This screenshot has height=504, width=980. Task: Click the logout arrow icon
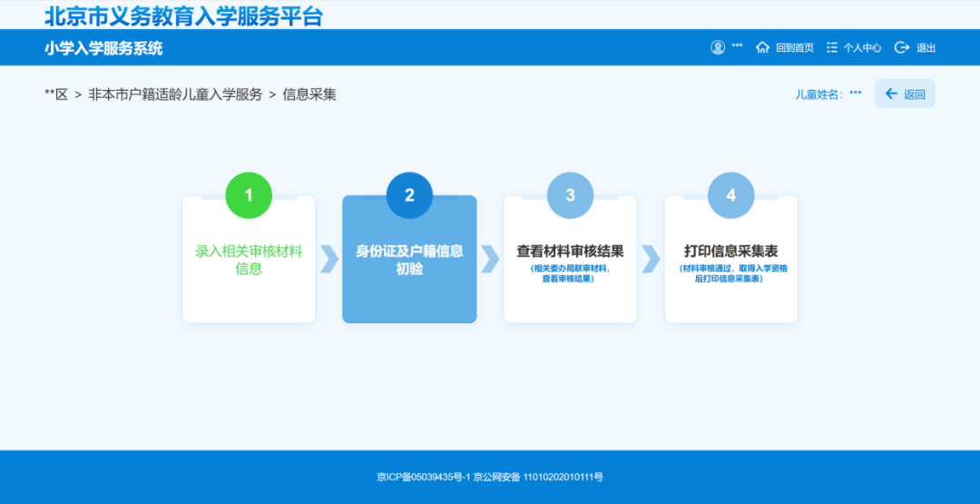(x=901, y=47)
